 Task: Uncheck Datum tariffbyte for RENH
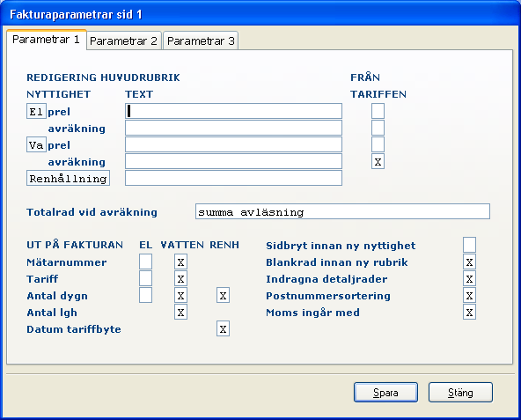[223, 328]
